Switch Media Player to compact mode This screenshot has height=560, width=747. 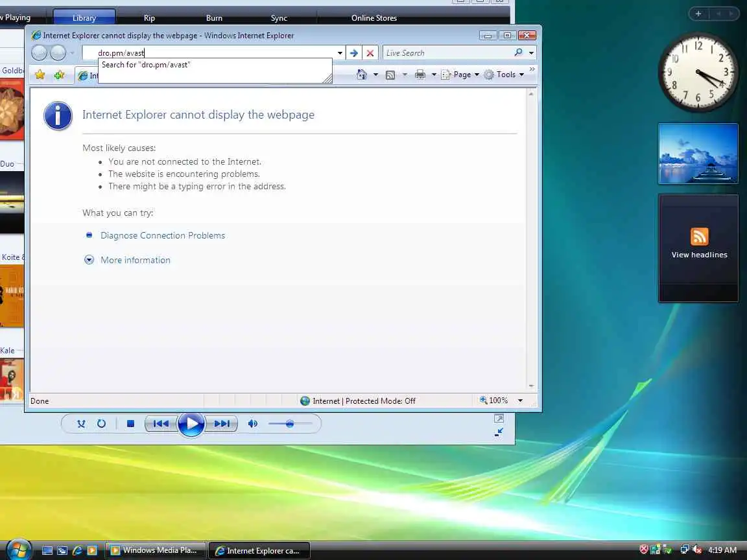(499, 432)
